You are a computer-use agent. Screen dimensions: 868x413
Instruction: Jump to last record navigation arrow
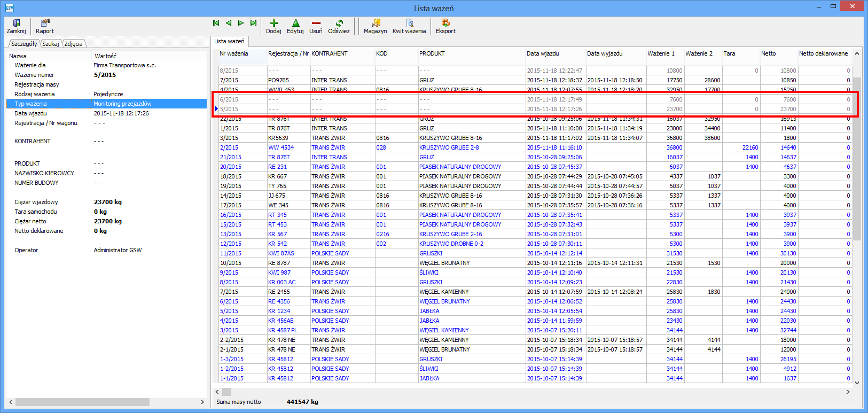(x=254, y=23)
